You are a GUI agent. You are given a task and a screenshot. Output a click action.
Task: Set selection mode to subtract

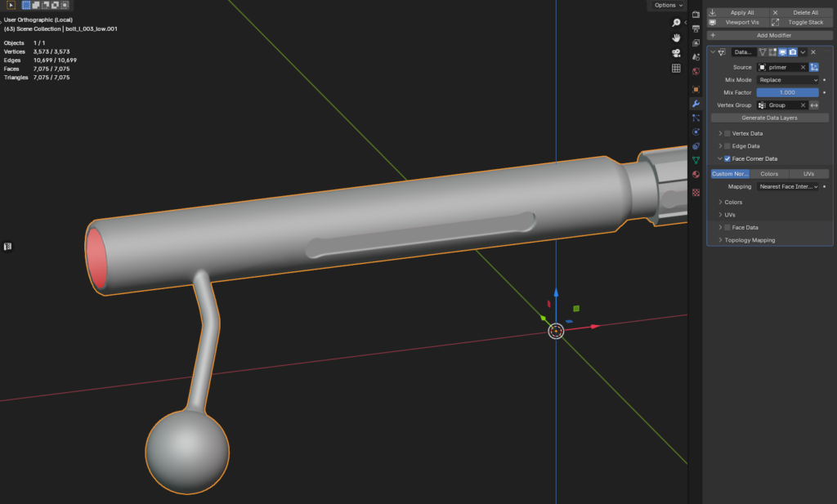coord(46,5)
